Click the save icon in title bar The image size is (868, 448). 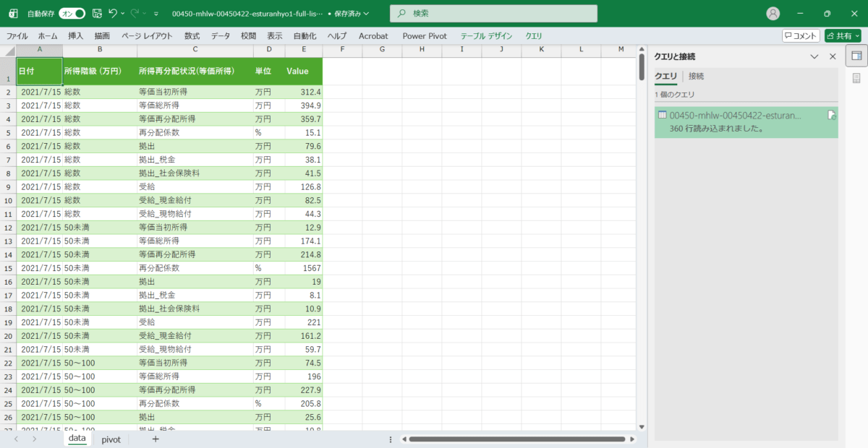(97, 13)
